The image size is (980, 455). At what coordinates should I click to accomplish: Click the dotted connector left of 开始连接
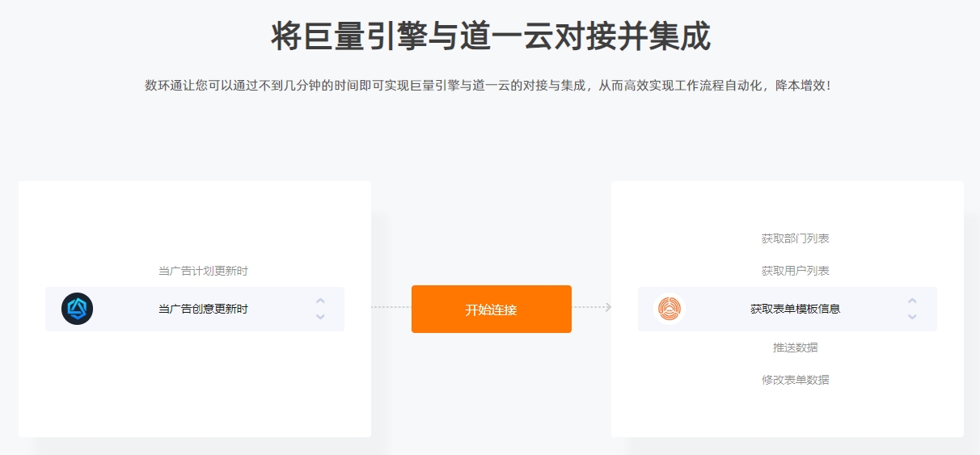pos(391,307)
